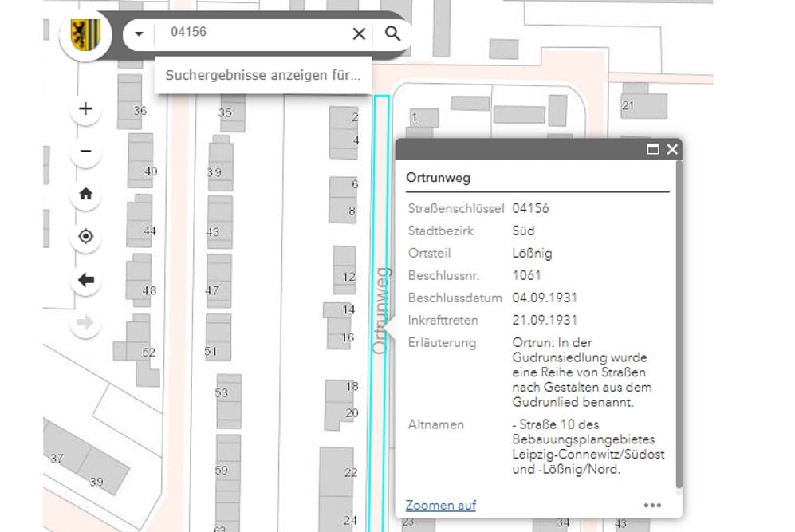Image resolution: width=795 pixels, height=532 pixels.
Task: Maximize the Ortrunweg popup window
Action: pos(652,149)
